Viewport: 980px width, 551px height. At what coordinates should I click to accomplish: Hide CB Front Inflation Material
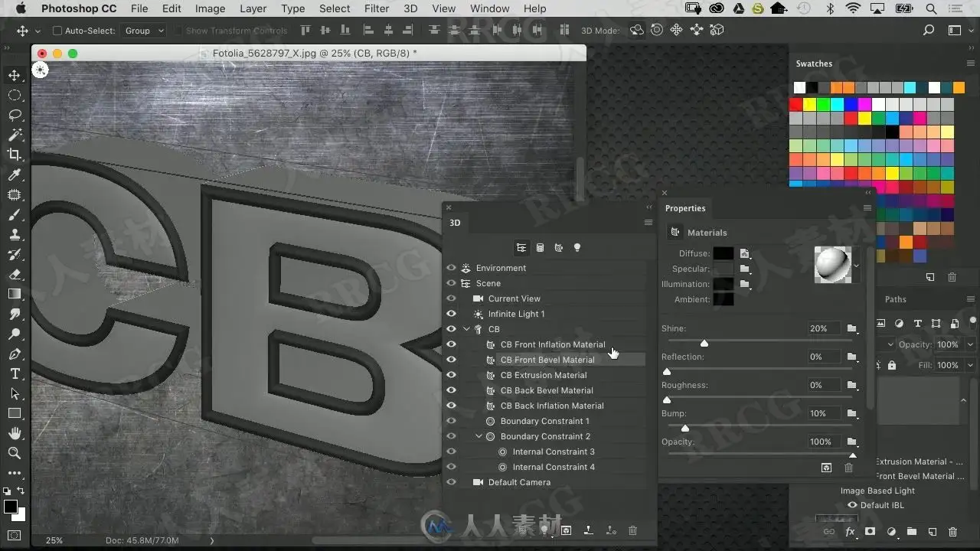point(451,344)
